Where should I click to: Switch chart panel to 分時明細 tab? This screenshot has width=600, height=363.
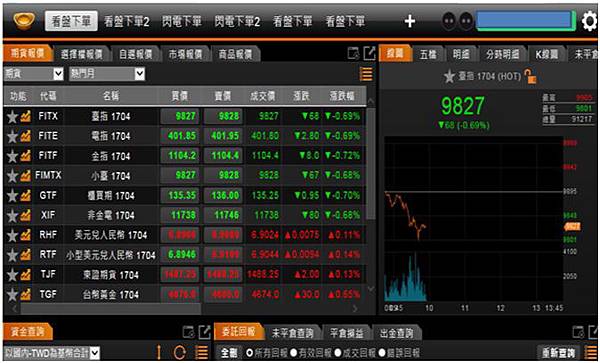[502, 54]
